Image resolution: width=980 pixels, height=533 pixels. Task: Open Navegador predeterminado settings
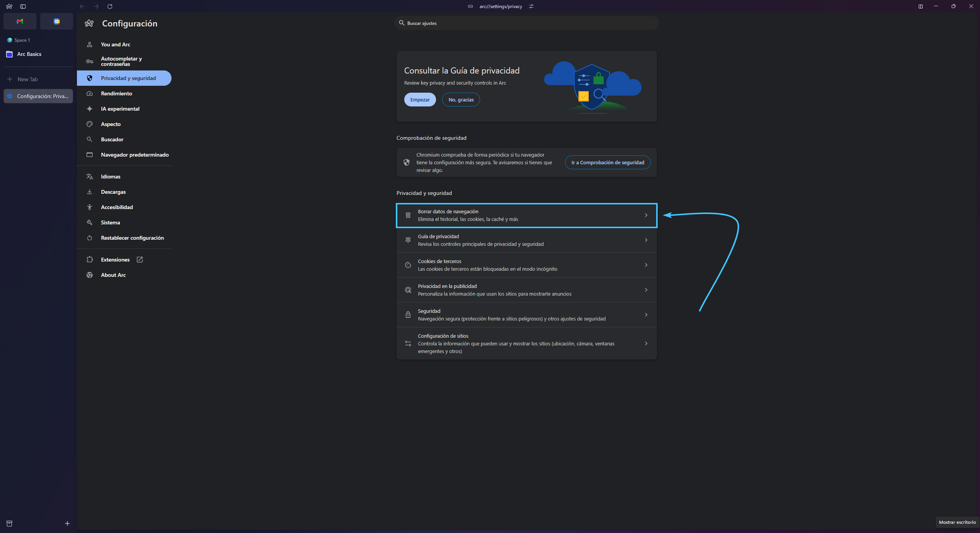point(124,155)
